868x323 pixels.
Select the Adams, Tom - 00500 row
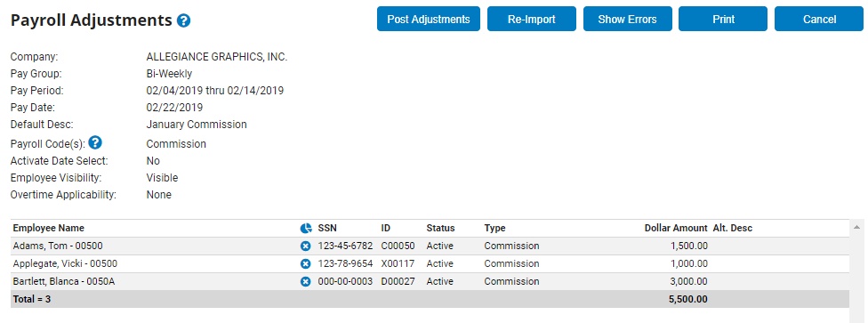[430, 246]
